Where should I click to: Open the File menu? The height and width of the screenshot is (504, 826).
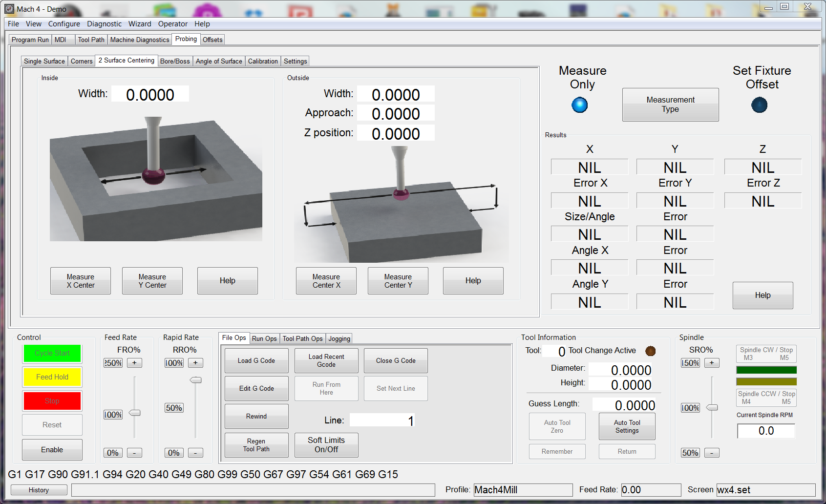(x=13, y=24)
